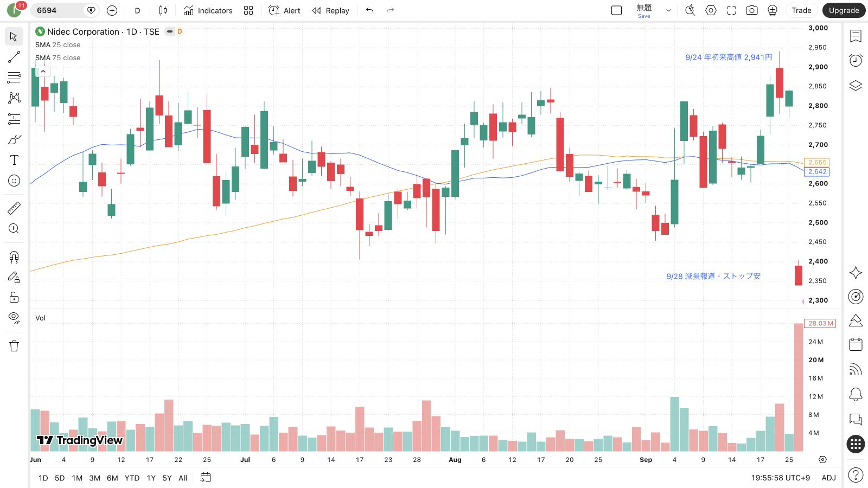Image resolution: width=868 pixels, height=488 pixels.
Task: Open the watchlist panel icon
Action: coord(856,36)
